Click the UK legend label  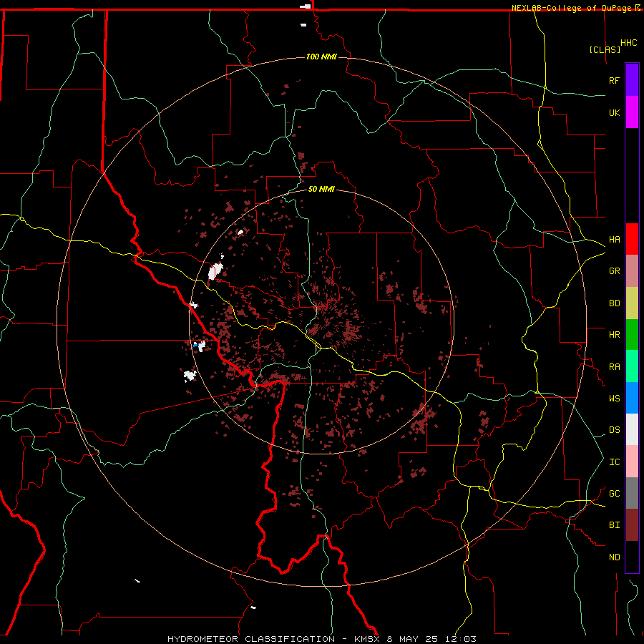coord(614,112)
